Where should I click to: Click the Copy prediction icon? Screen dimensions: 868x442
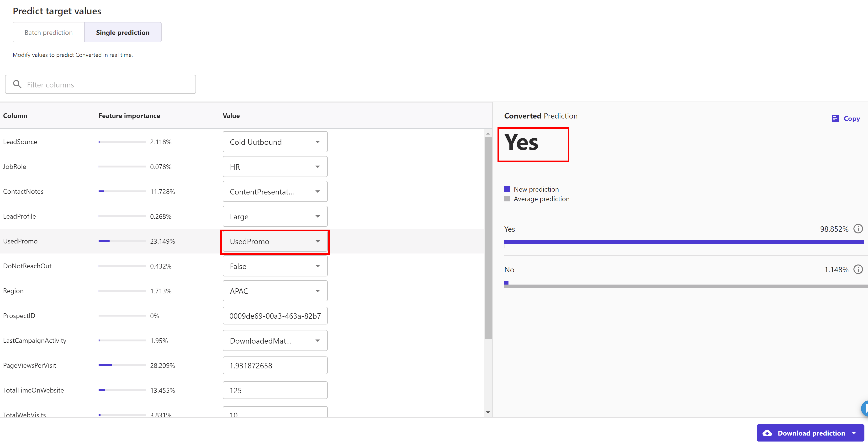pos(835,118)
